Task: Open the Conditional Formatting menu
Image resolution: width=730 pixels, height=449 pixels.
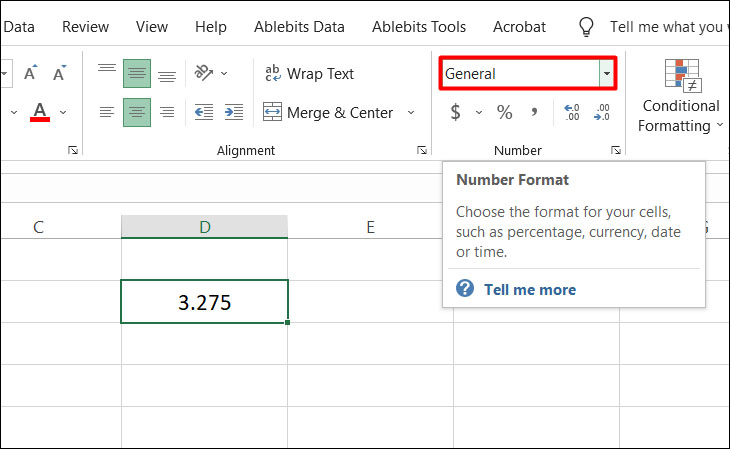Action: point(681,95)
